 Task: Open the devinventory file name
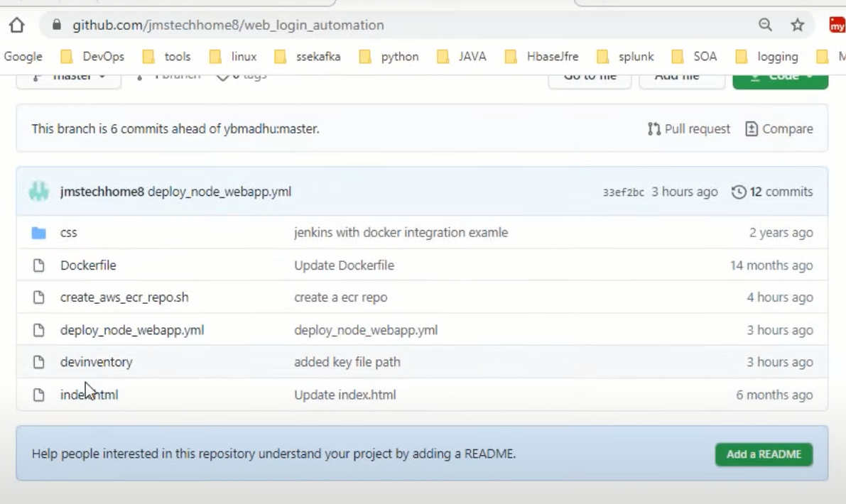pyautogui.click(x=96, y=362)
